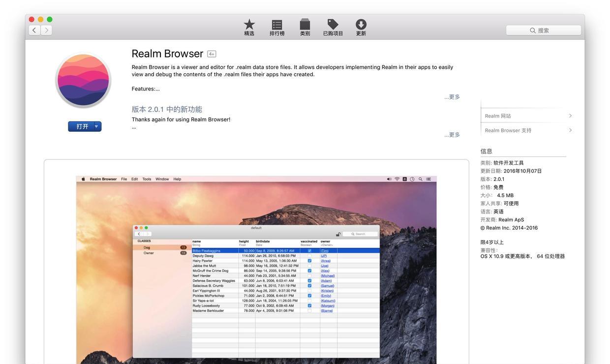Image resolution: width=610 pixels, height=364 pixels.
Task: Click clock icon in screenshot menubar
Action: 412,179
